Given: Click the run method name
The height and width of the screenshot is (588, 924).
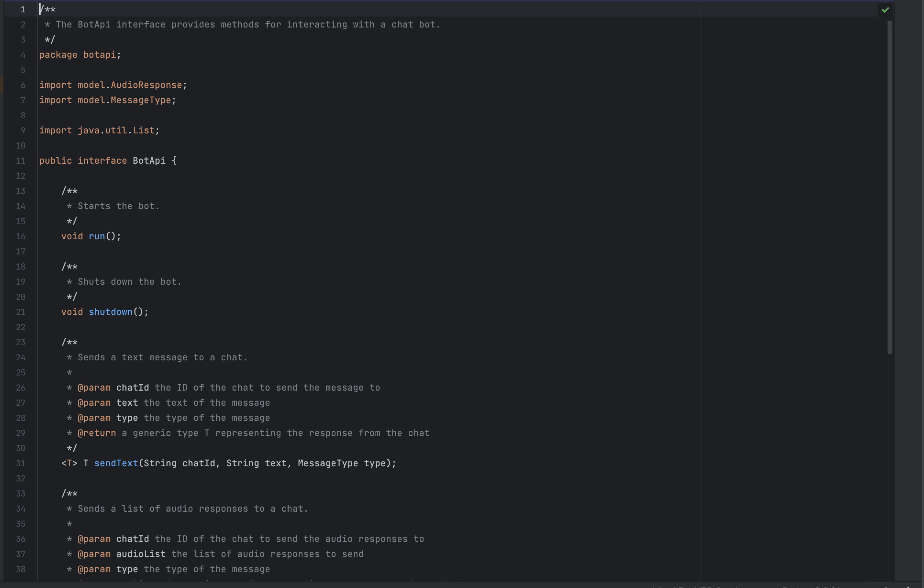Looking at the screenshot, I should tap(97, 236).
